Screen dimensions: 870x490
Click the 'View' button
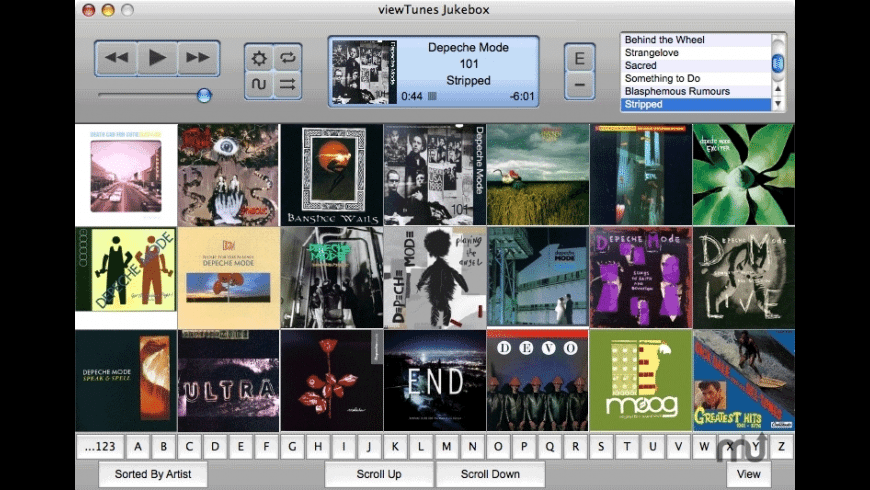tap(748, 474)
